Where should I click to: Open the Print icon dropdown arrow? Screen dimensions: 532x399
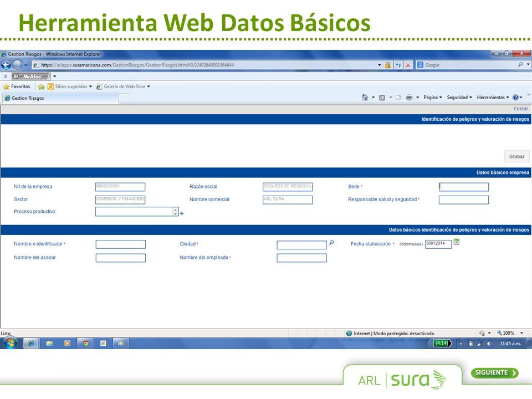point(418,98)
